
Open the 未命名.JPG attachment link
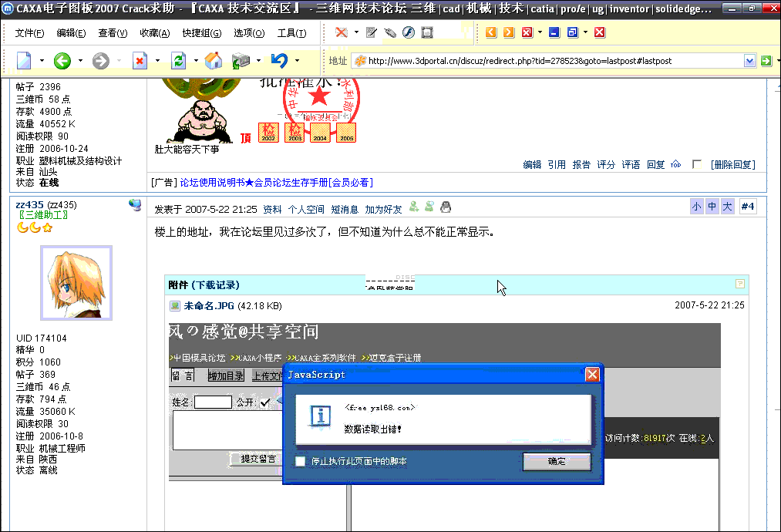coord(209,305)
